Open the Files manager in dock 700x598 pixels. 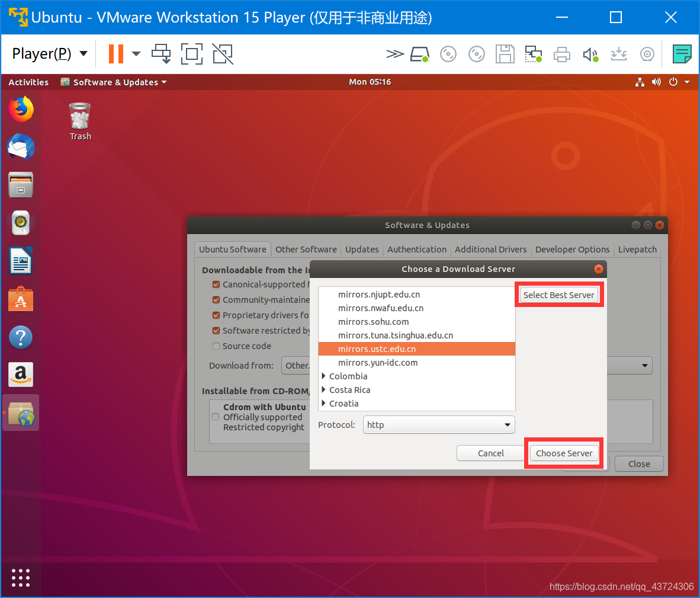pos(21,185)
